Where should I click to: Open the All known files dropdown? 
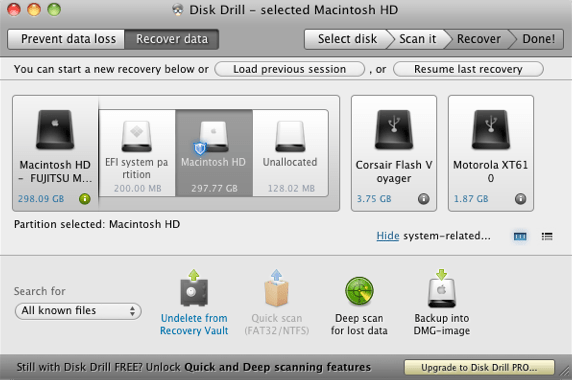tap(78, 311)
